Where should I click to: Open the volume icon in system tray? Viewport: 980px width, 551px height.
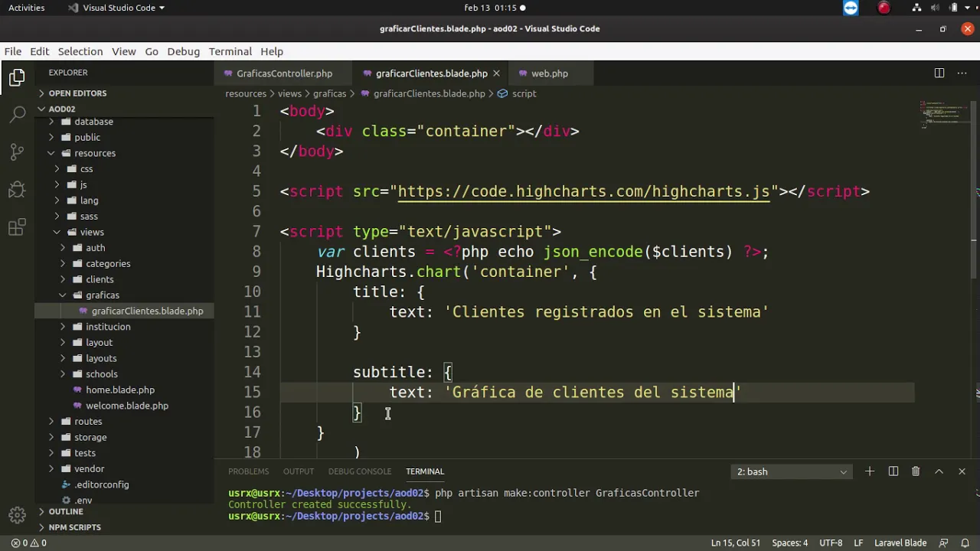[x=934, y=8]
